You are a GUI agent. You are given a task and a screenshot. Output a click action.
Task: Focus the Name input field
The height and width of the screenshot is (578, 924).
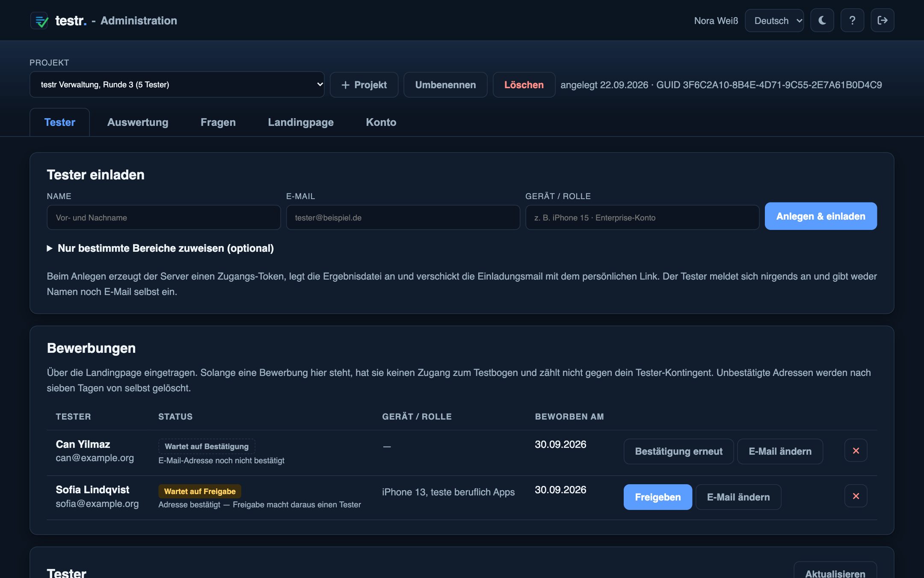(164, 217)
